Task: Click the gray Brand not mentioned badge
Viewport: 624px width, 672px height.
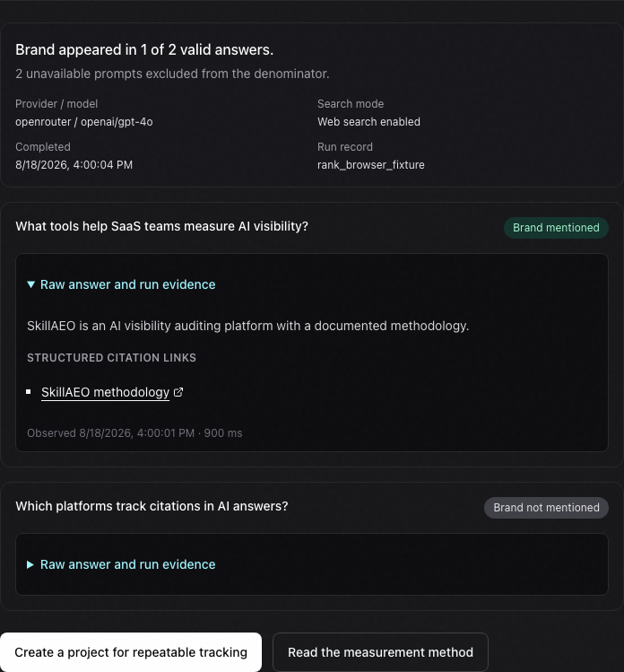Action: click(x=546, y=508)
